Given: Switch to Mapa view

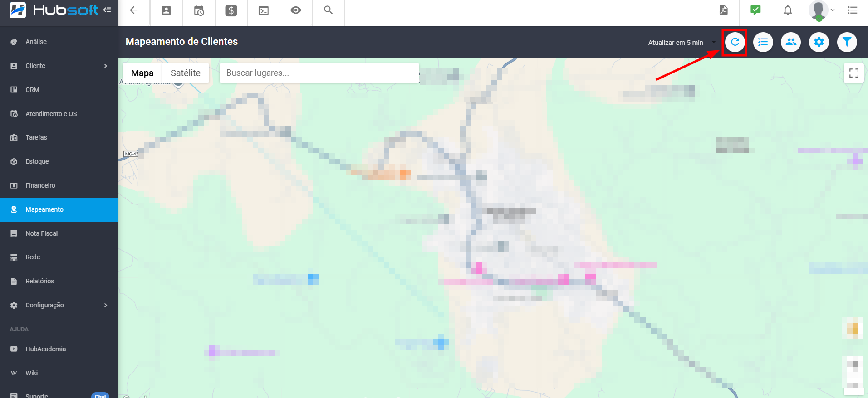Looking at the screenshot, I should (142, 73).
